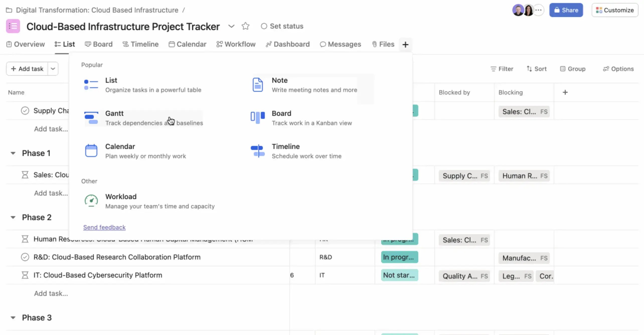
Task: Click hourglass icon on Human Resources task
Action: coord(25,239)
